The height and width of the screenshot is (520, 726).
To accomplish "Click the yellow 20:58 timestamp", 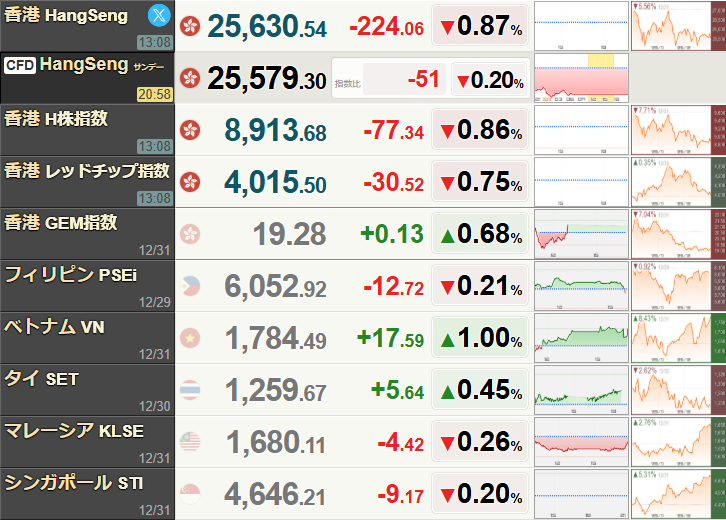I will click(x=155, y=94).
